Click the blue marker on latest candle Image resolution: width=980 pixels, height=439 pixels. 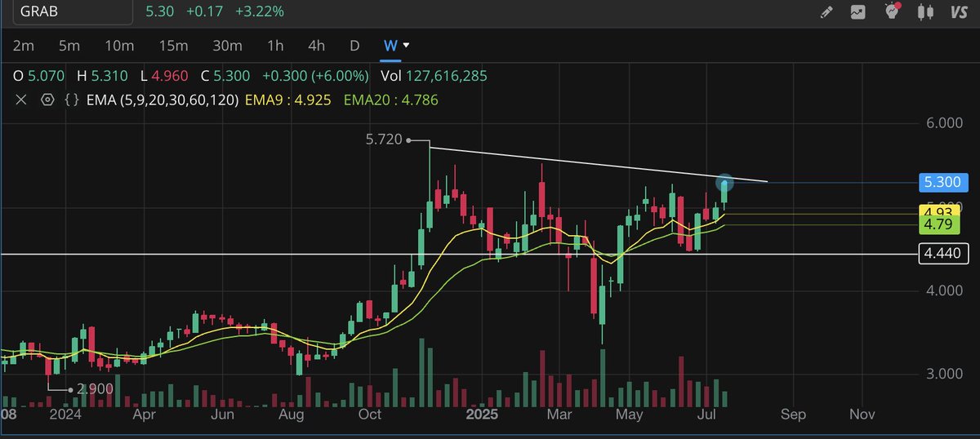pyautogui.click(x=725, y=183)
